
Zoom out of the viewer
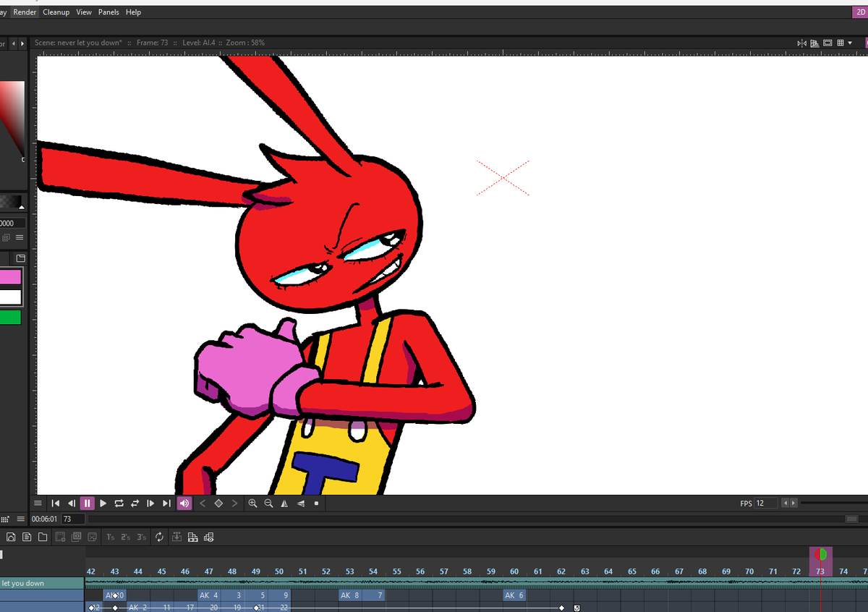[x=268, y=503]
